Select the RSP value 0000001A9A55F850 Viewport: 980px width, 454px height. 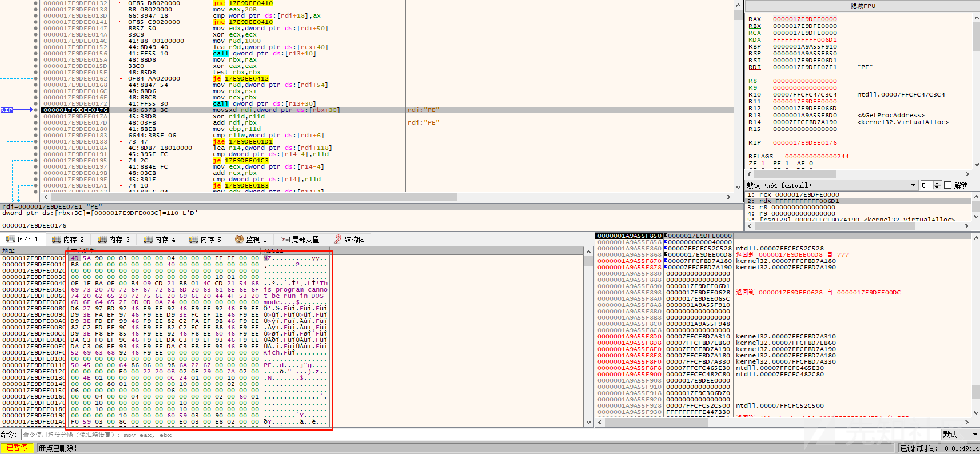(x=804, y=53)
